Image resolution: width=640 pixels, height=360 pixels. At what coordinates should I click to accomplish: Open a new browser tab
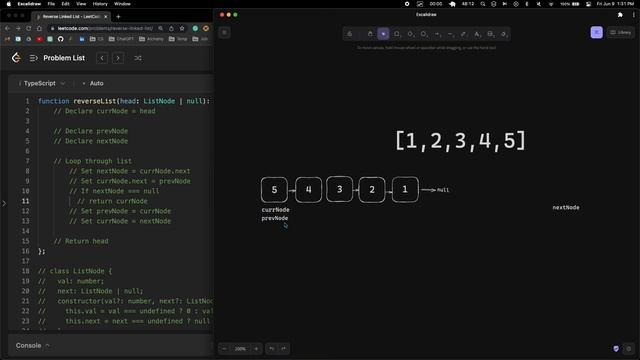point(118,17)
